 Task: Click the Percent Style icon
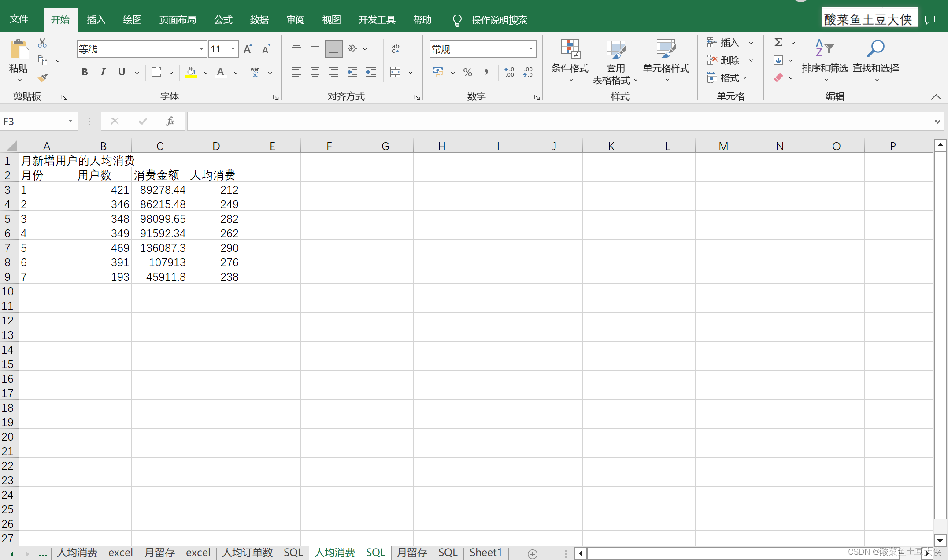coord(467,72)
